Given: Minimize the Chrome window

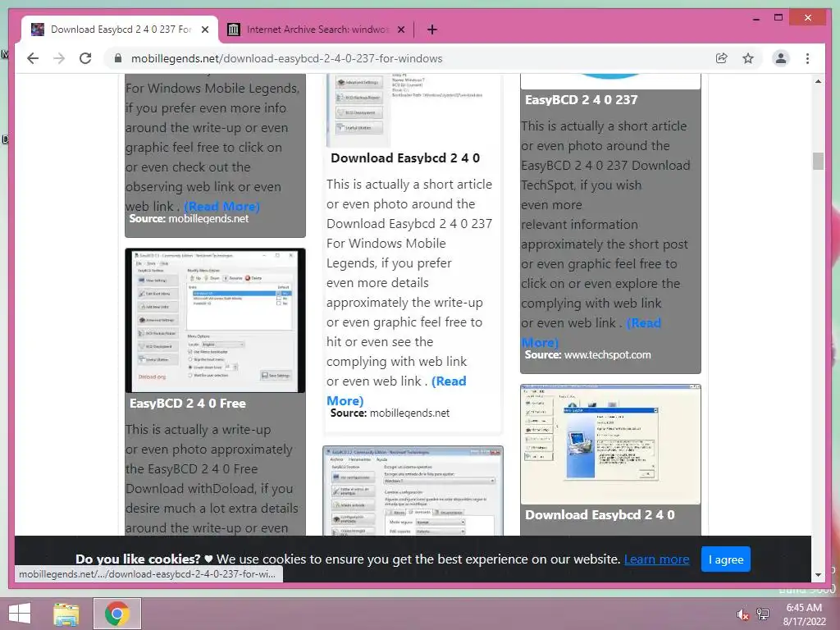Looking at the screenshot, I should [x=756, y=18].
